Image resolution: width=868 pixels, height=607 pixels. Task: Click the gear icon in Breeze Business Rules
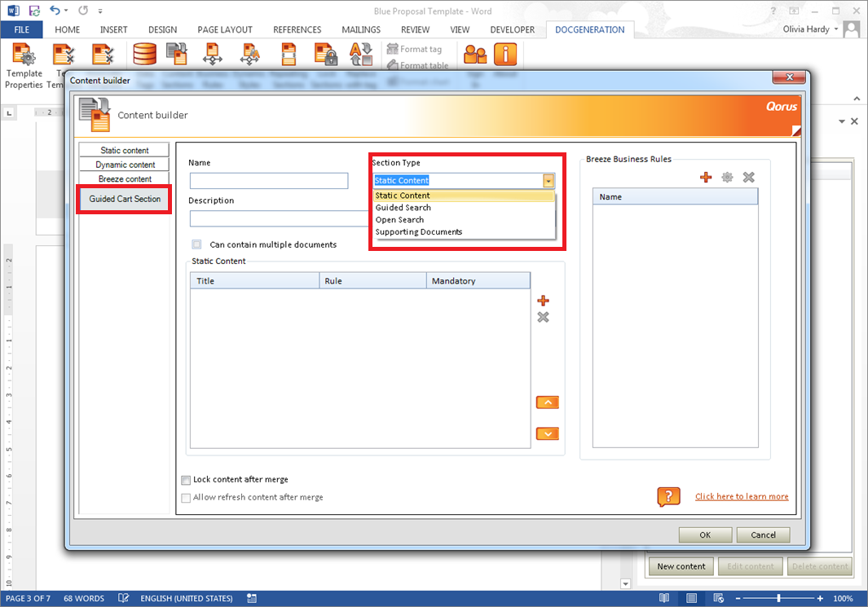point(727,177)
